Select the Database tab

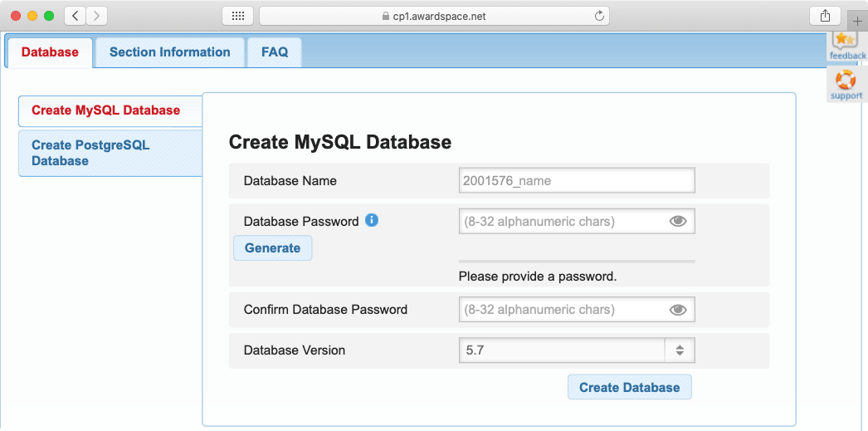[x=50, y=51]
